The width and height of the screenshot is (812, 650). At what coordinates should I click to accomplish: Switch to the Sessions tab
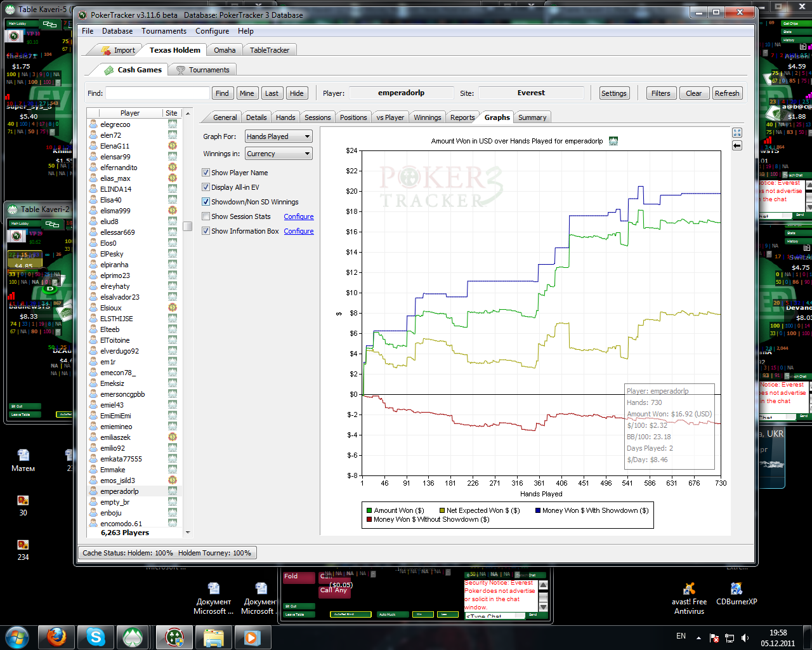(x=317, y=117)
